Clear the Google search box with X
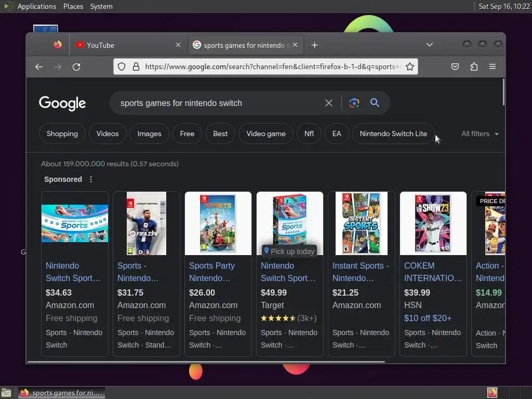The width and height of the screenshot is (532, 399). click(x=328, y=103)
